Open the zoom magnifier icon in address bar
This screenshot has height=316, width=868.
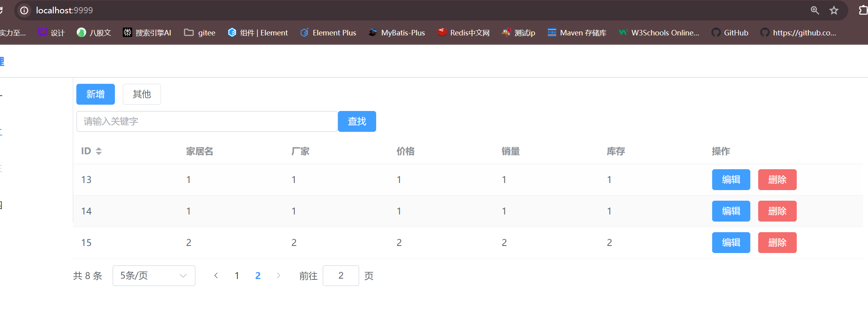[x=815, y=10]
